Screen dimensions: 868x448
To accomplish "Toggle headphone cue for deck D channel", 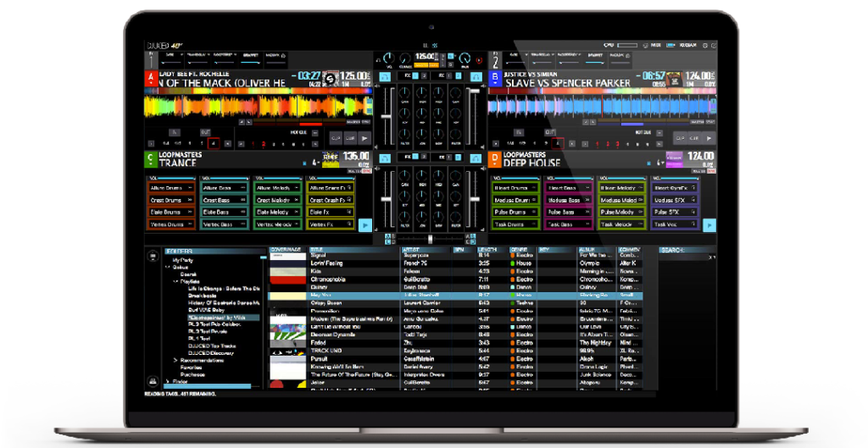I will [476, 158].
